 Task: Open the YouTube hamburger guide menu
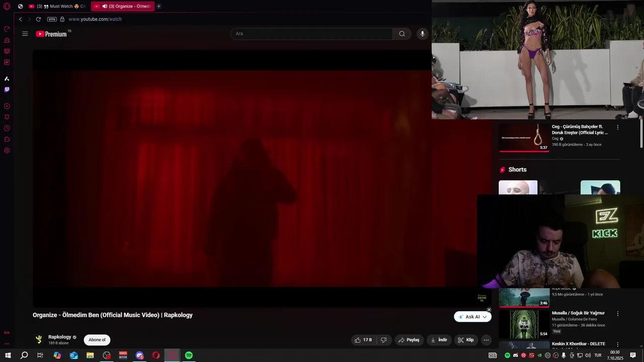(x=25, y=34)
